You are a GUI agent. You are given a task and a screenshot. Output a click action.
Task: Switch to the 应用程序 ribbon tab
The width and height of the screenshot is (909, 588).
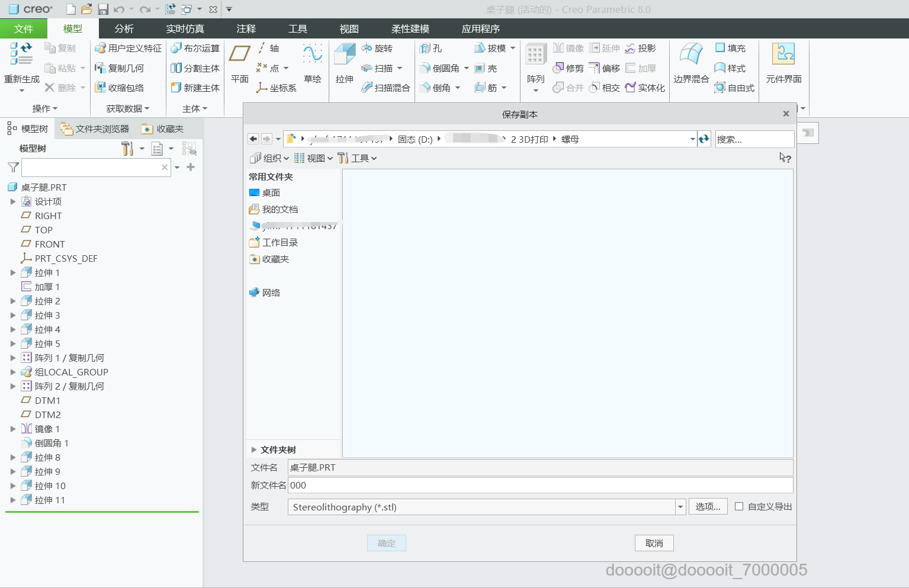tap(480, 28)
